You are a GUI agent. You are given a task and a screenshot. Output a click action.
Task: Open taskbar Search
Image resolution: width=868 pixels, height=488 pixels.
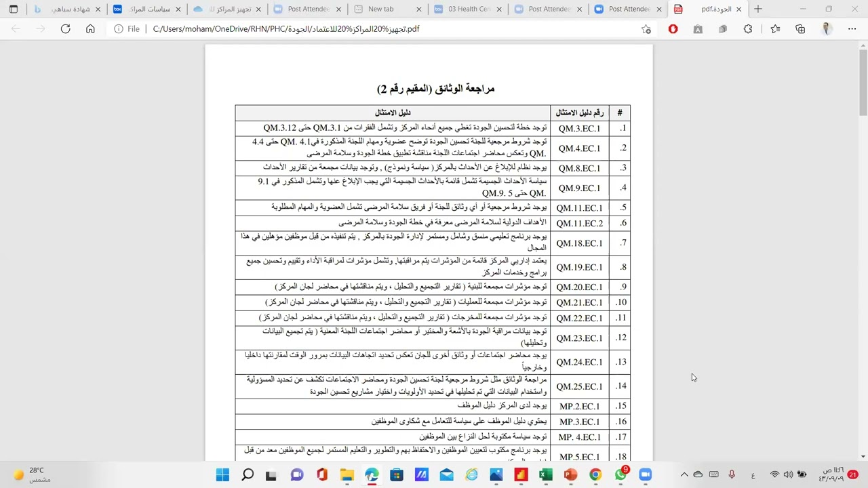248,475
